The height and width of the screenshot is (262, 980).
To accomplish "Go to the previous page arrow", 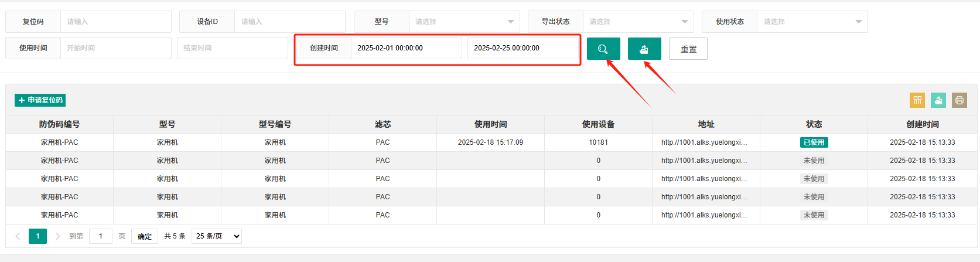I will point(18,236).
